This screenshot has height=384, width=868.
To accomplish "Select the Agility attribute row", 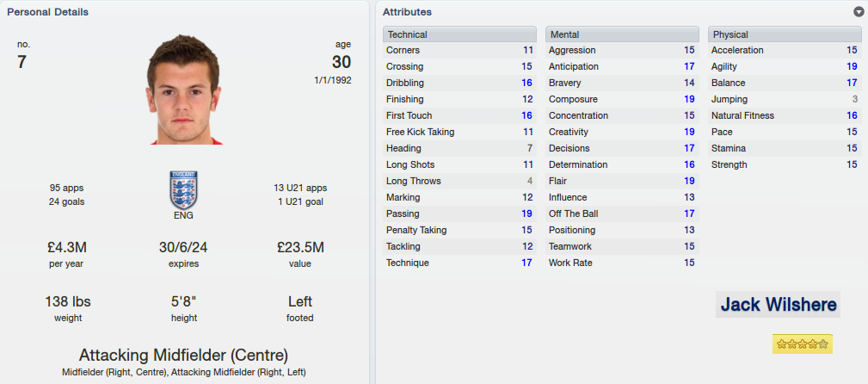I will tap(785, 66).
